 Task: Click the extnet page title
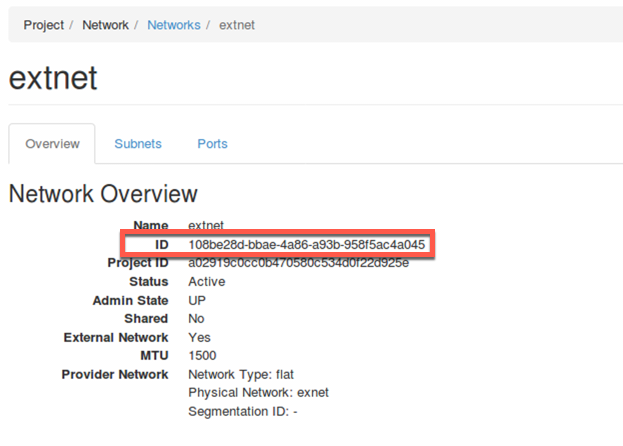[53, 78]
